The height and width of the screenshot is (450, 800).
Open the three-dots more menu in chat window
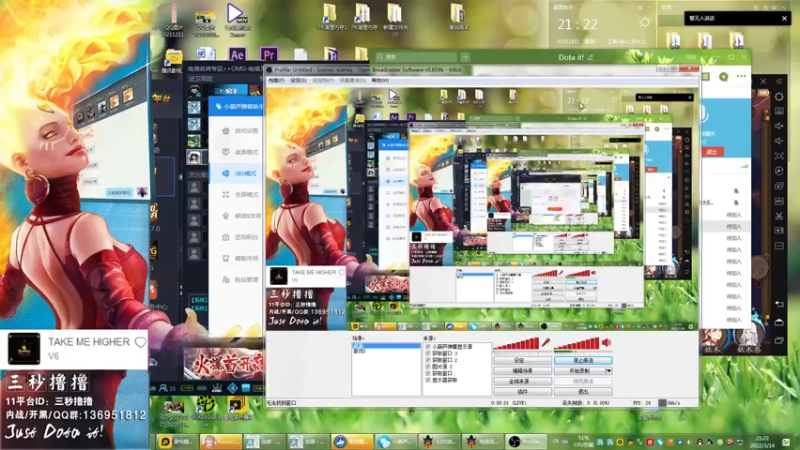741,76
